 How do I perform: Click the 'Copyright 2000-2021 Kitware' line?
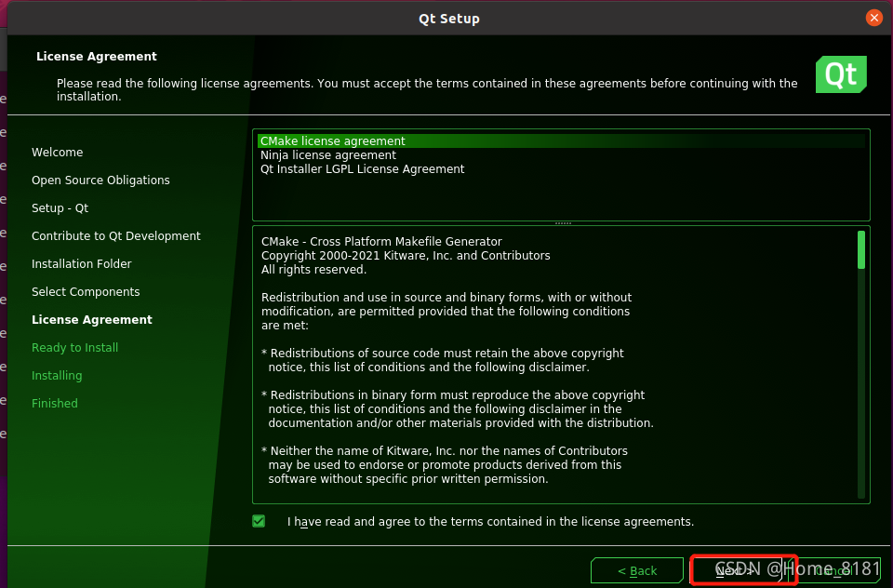point(406,255)
